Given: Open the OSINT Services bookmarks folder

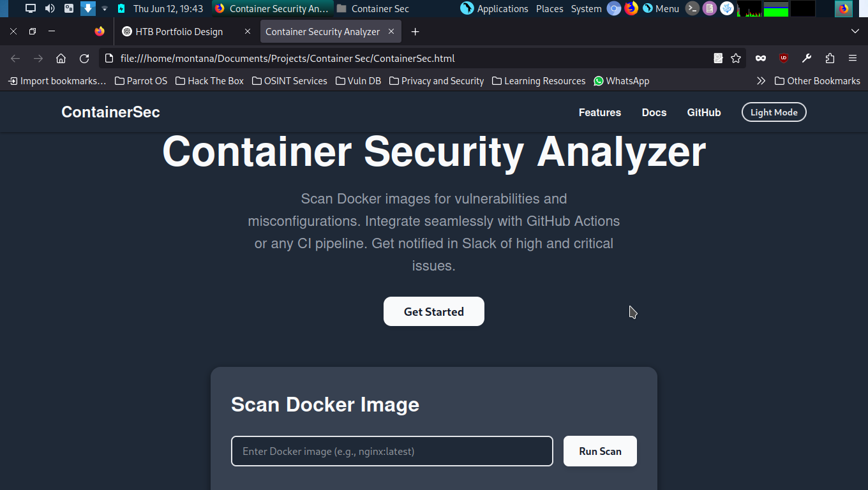Looking at the screenshot, I should tap(290, 81).
